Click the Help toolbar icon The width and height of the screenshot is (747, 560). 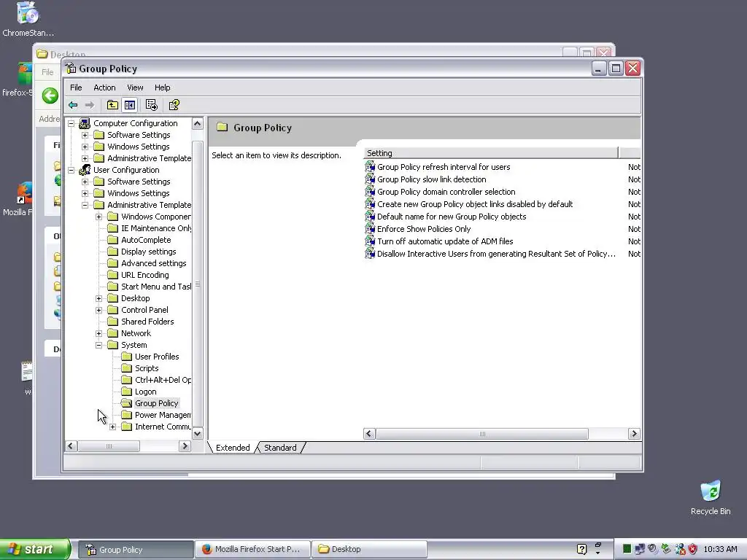[174, 105]
